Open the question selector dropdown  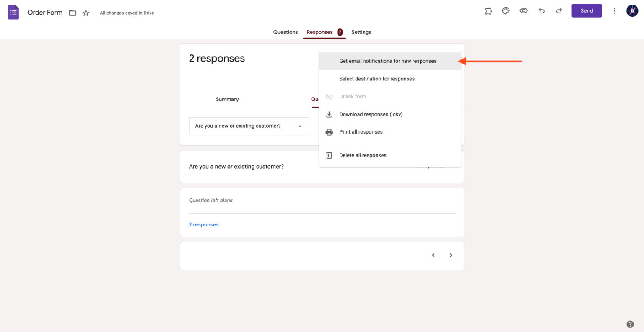(x=249, y=126)
